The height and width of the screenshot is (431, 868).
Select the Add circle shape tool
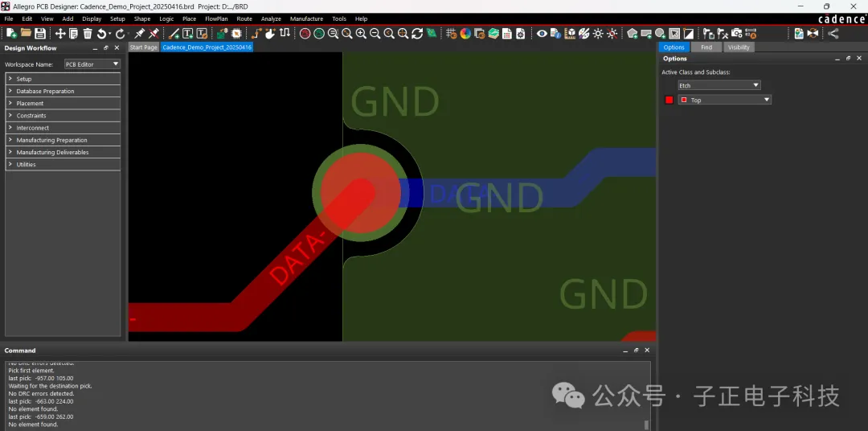[x=660, y=33]
